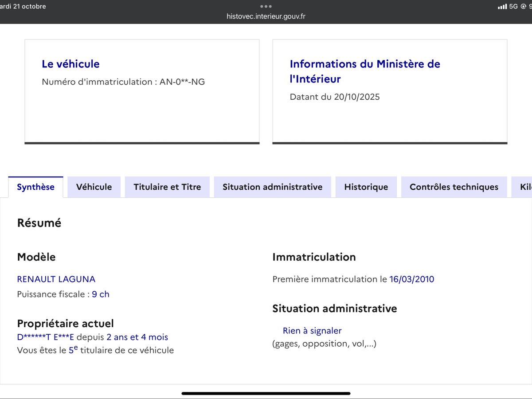Viewport: 532px width, 399px height.
Task: Open the partially visible tab after Contrôles techniques
Action: 523,187
